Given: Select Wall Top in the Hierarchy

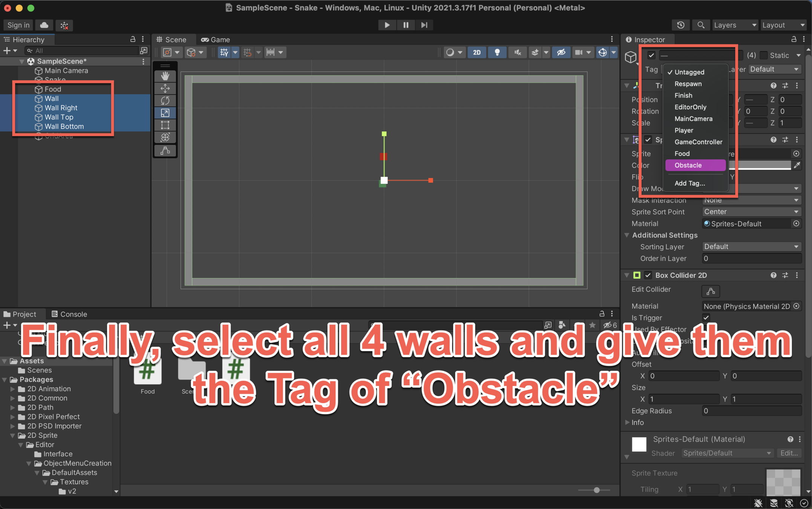Looking at the screenshot, I should pyautogui.click(x=59, y=117).
